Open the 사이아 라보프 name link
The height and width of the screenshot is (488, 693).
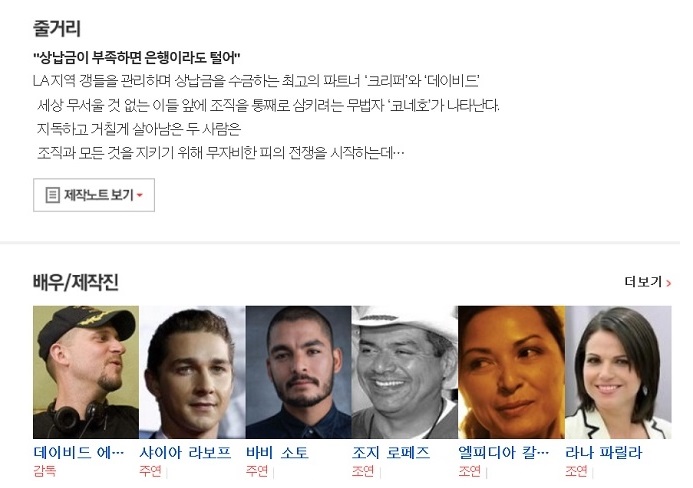(x=185, y=453)
